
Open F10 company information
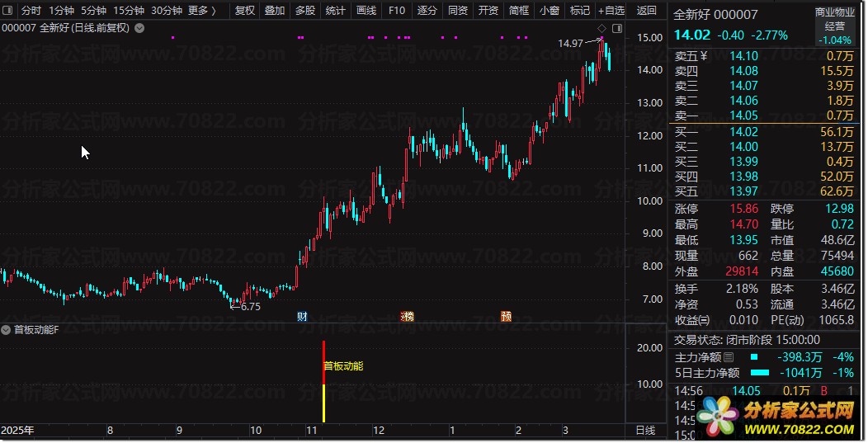396,11
